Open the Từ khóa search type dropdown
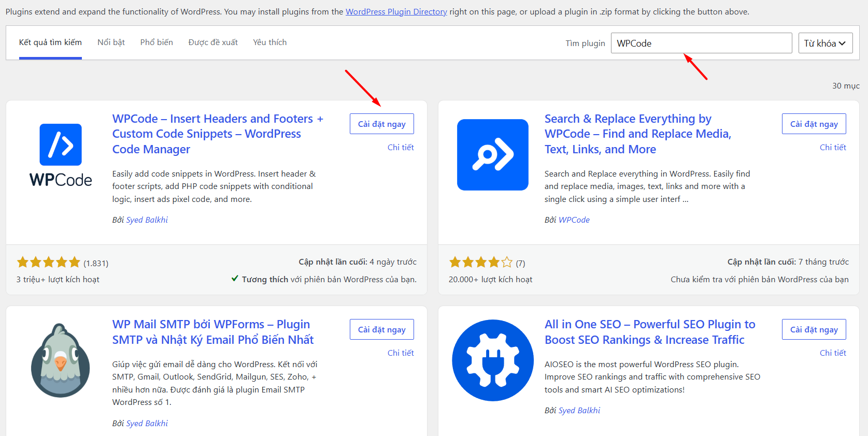This screenshot has height=436, width=868. tap(825, 43)
